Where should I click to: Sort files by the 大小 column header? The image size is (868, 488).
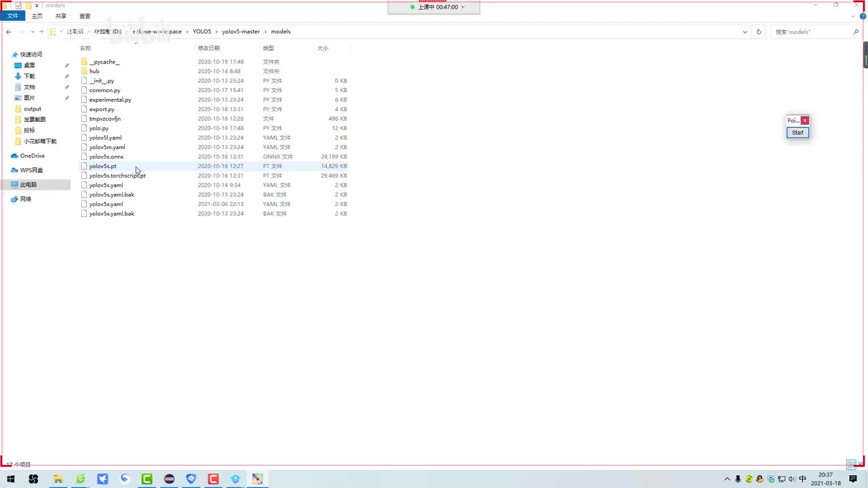click(x=323, y=48)
